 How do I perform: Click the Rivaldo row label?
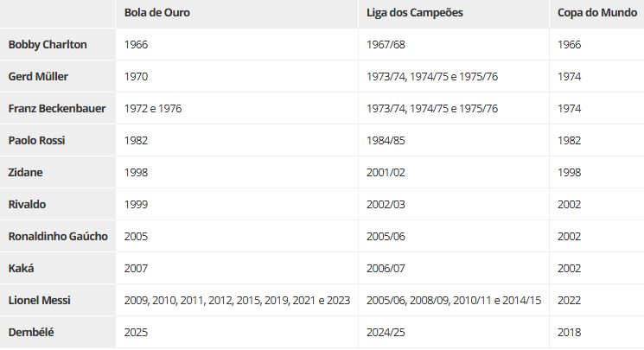pyautogui.click(x=28, y=204)
